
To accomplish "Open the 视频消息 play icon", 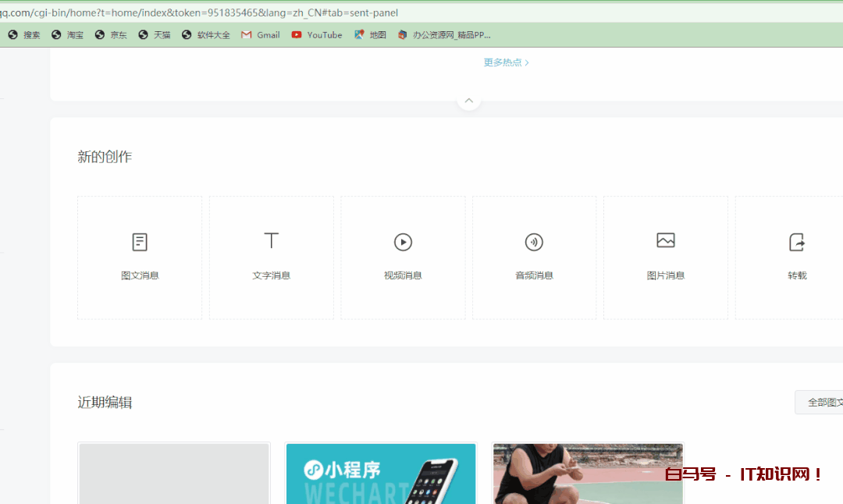I will point(403,243).
